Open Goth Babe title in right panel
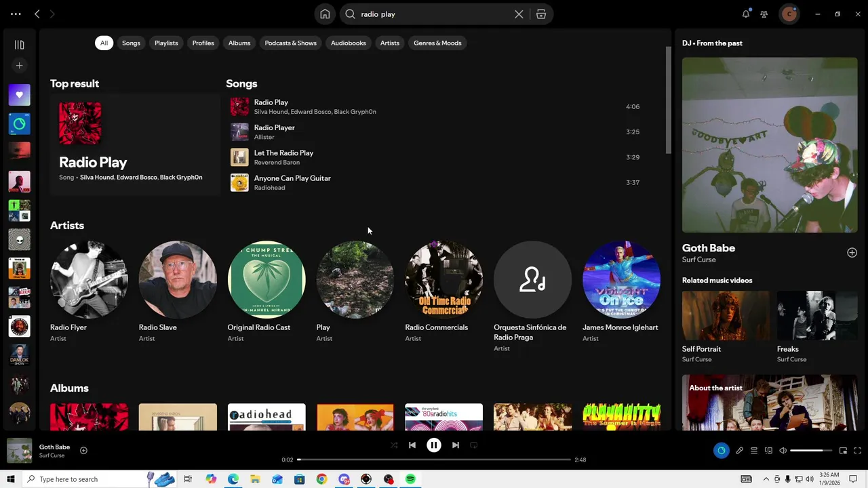This screenshot has width=868, height=488. pos(709,248)
